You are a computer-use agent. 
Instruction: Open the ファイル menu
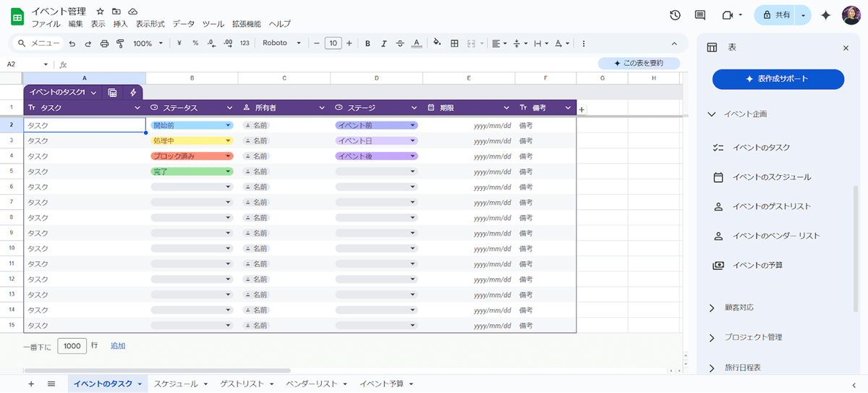click(x=46, y=24)
